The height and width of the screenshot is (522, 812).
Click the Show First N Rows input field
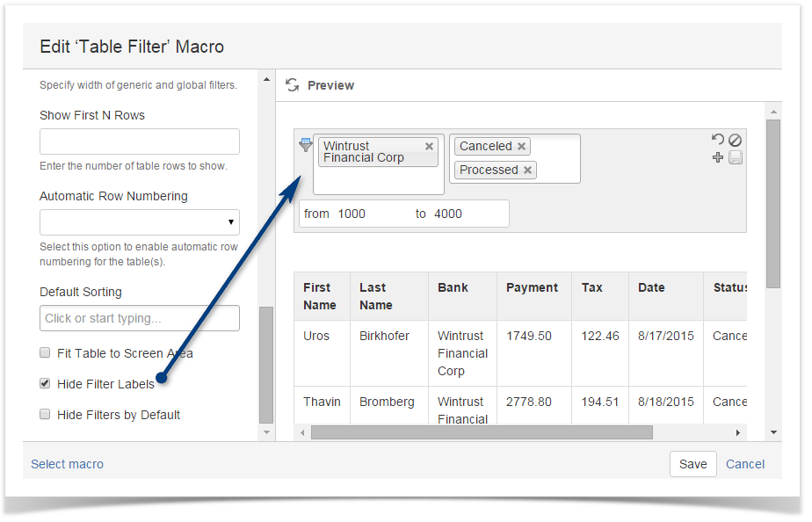(x=139, y=141)
